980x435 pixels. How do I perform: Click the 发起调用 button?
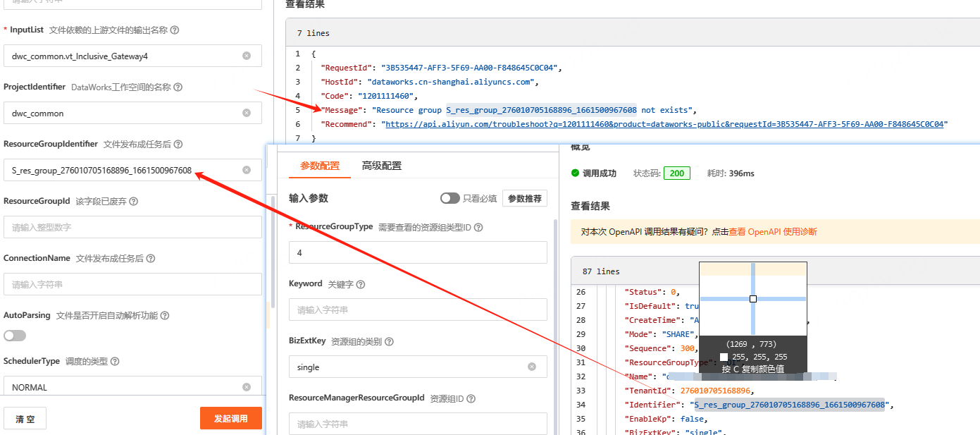(230, 418)
